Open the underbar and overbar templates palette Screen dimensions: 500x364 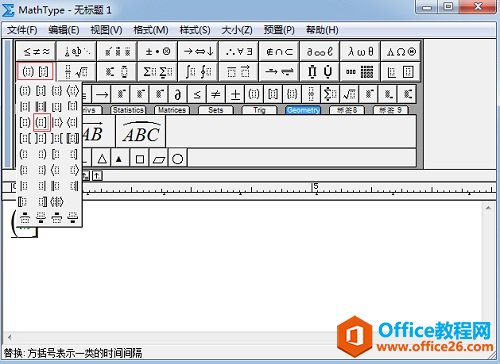pyautogui.click(x=239, y=71)
